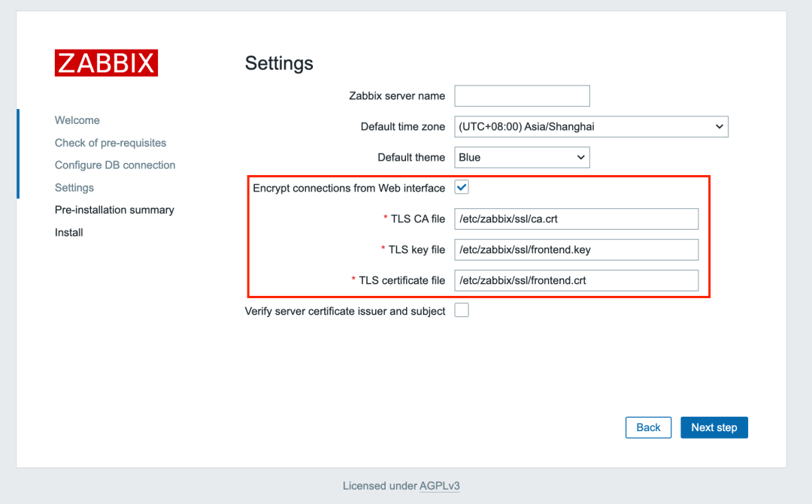Expand the Default theme dropdown
This screenshot has width=812, height=504.
522,158
